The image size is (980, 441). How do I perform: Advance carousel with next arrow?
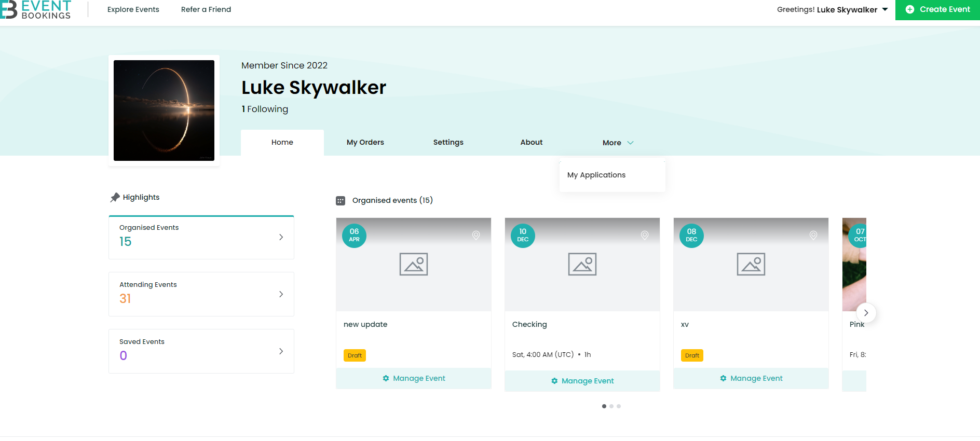tap(865, 313)
